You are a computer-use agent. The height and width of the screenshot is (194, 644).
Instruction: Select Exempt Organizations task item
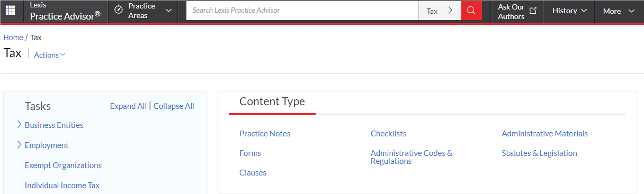coord(63,165)
